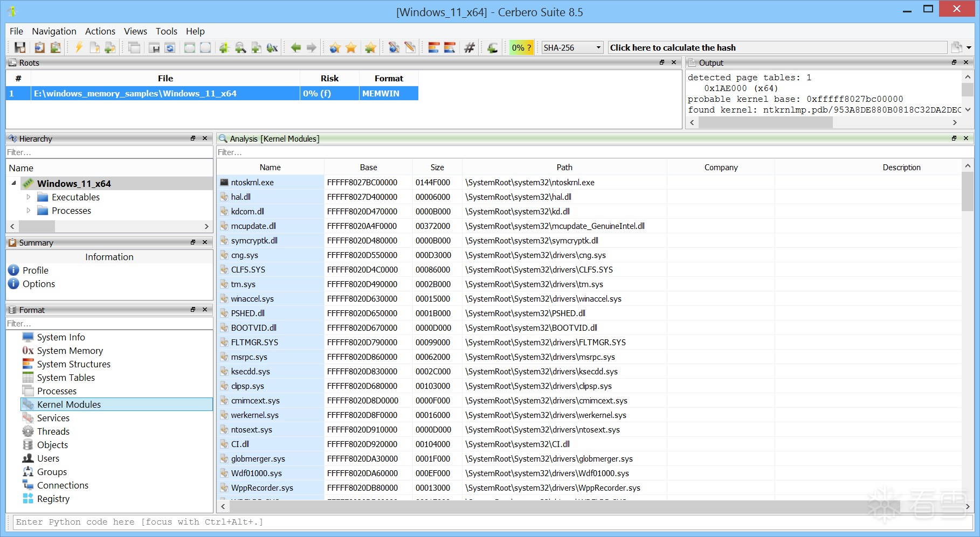The width and height of the screenshot is (980, 537).
Task: Click the window with refresh arrows icon
Action: pos(170,47)
